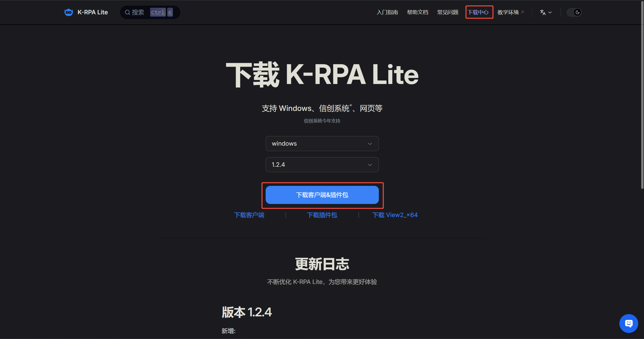Image resolution: width=644 pixels, height=339 pixels.
Task: Click the 下载 View2_×64 link
Action: [x=395, y=215]
